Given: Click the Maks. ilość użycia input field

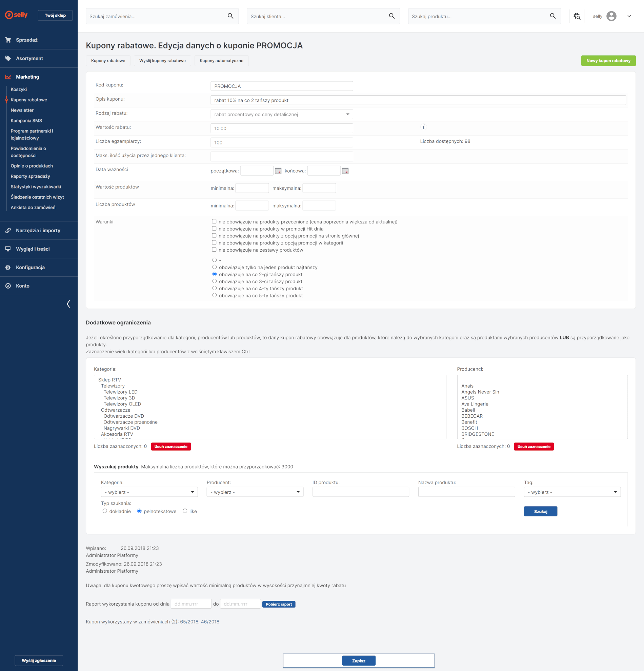Looking at the screenshot, I should pyautogui.click(x=281, y=156).
